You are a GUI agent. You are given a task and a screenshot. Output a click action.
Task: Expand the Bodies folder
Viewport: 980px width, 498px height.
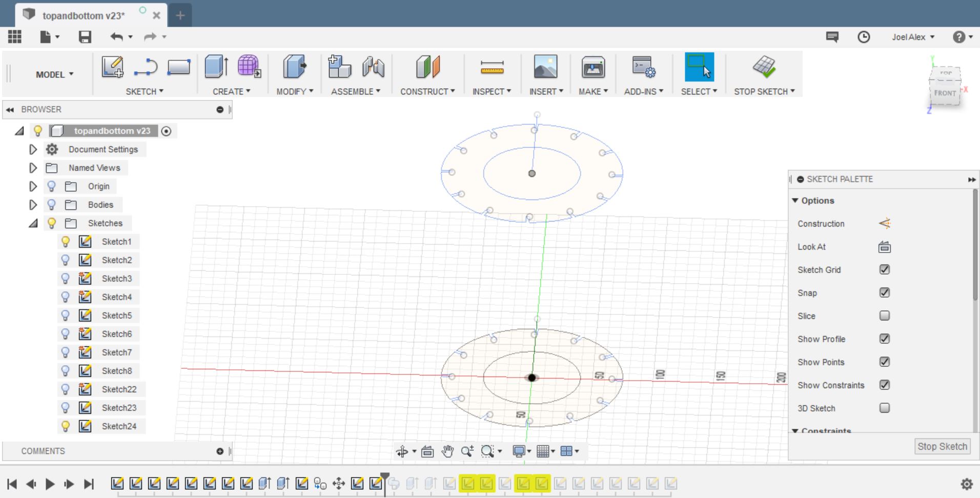pyautogui.click(x=33, y=205)
